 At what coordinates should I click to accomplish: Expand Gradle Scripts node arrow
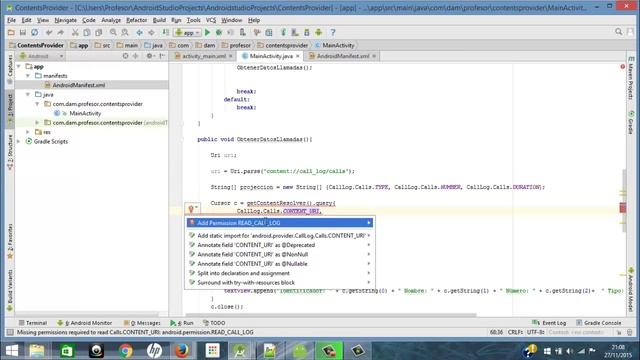click(x=19, y=141)
